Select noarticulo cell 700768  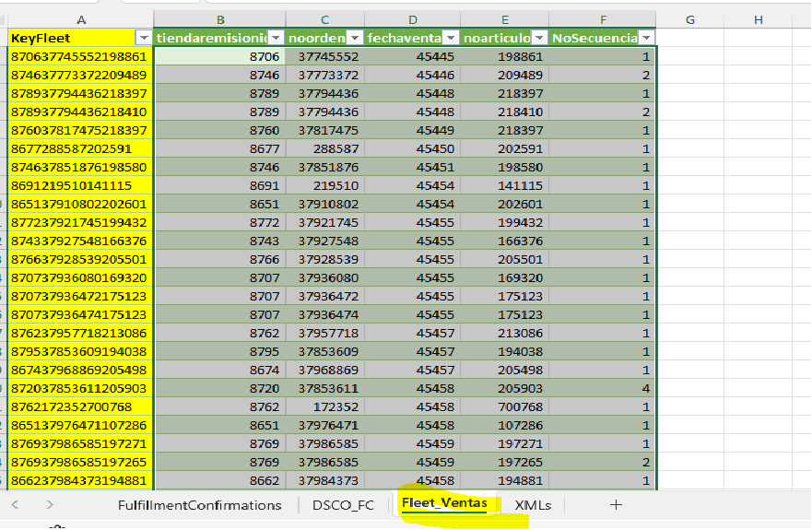(x=505, y=406)
